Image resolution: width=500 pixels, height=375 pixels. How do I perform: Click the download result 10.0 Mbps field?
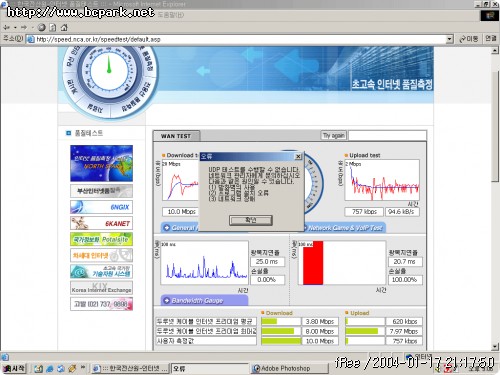pos(181,212)
